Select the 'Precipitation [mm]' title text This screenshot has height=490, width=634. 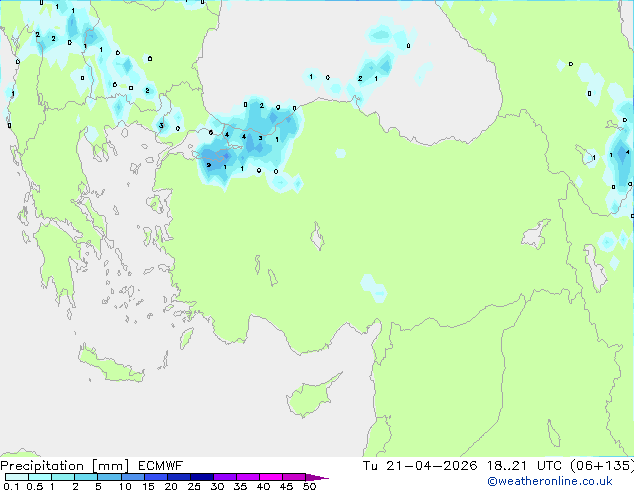(65, 466)
